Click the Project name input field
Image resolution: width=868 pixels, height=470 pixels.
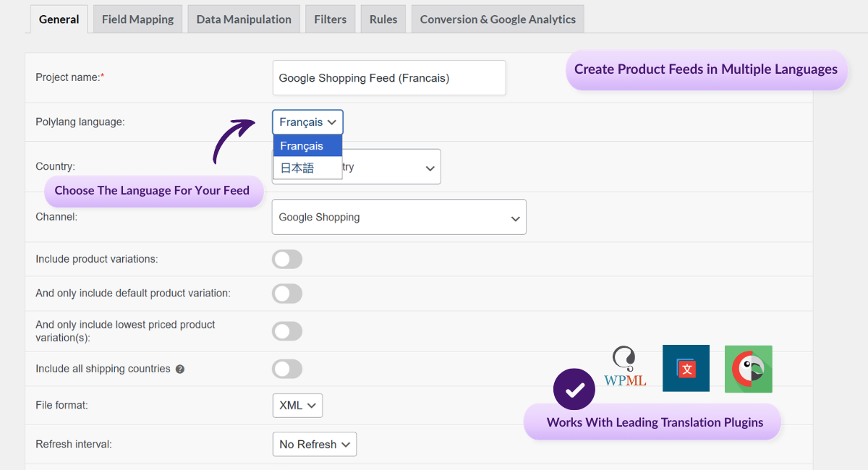pos(389,77)
